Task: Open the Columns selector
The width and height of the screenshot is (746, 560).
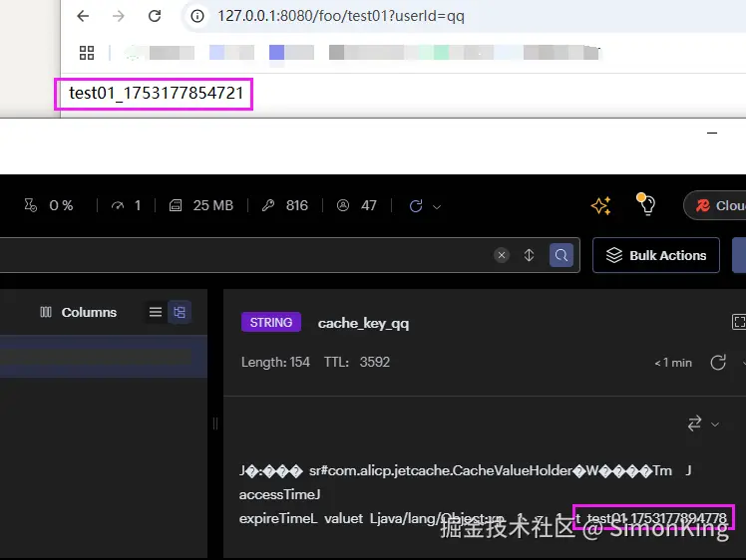Action: pyautogui.click(x=79, y=312)
